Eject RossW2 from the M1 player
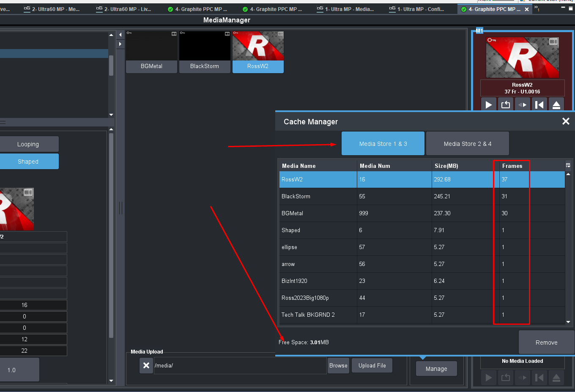 click(556, 104)
